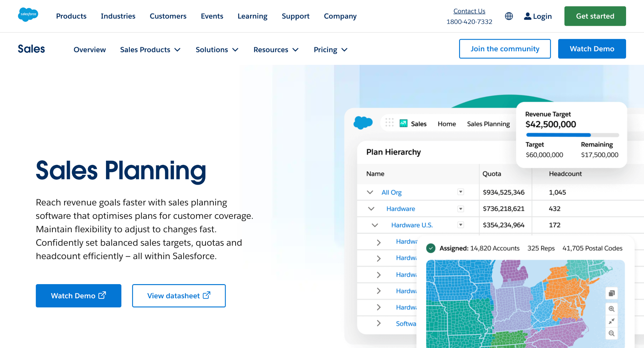Click the Salesforce cloud logo in header
644x348 pixels.
28,14
